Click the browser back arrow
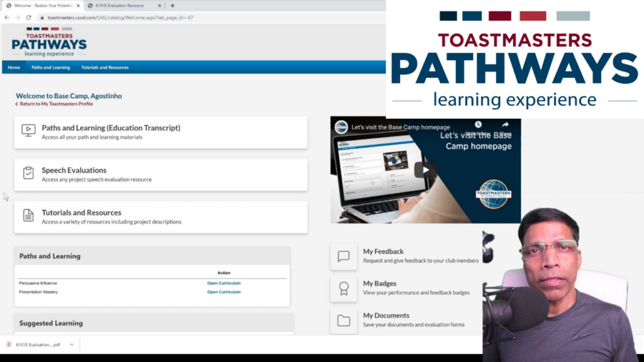644x362 pixels. 6,18
